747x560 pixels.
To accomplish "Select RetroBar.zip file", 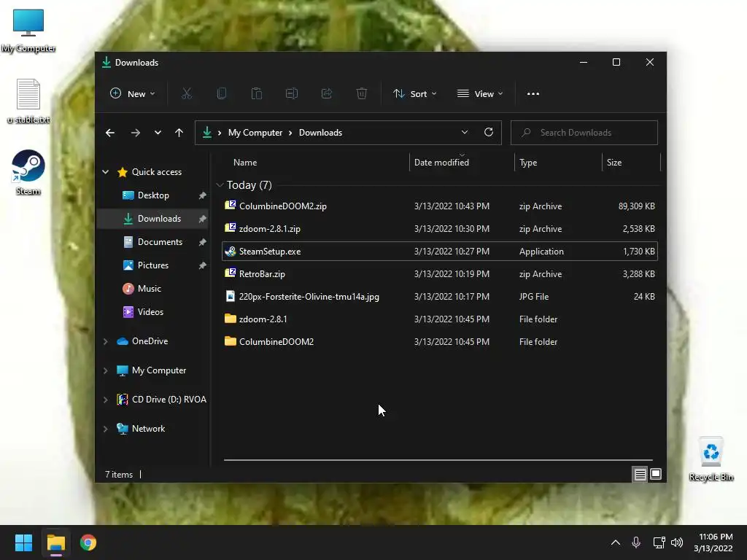I will 440,274.
